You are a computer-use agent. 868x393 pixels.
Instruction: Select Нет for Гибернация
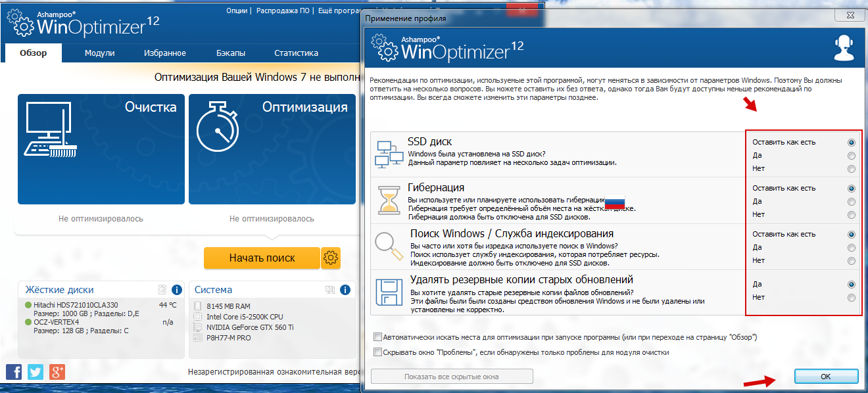click(x=852, y=215)
